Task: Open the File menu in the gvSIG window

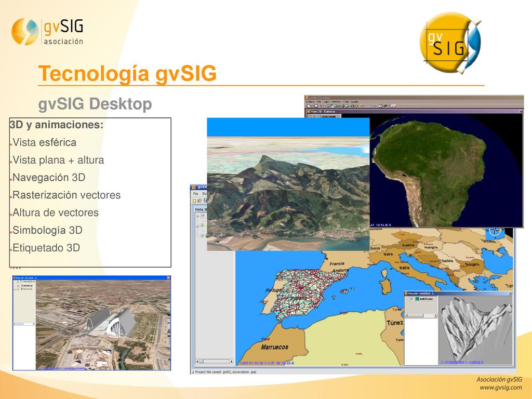Action: click(x=195, y=194)
